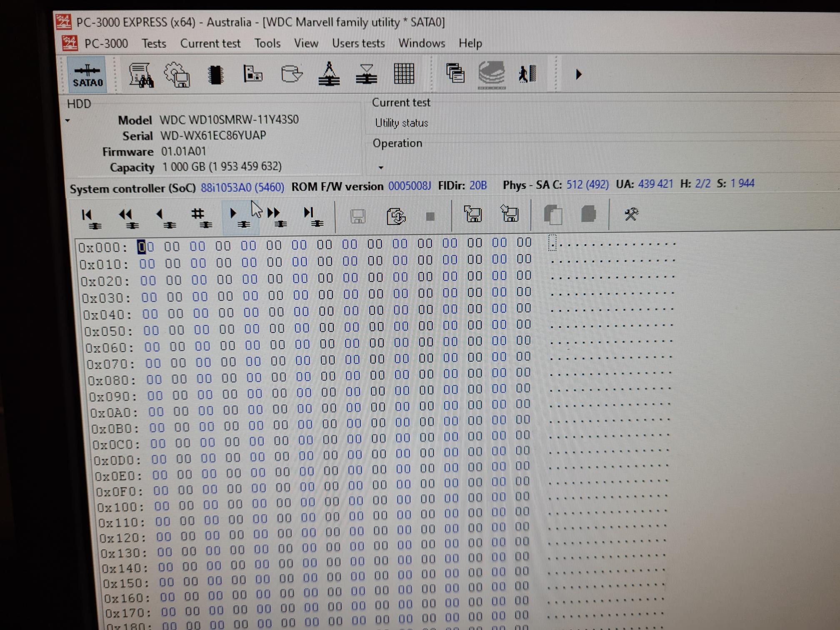Click the folder with arrow toolbar icon
This screenshot has height=630, width=840.
point(291,74)
